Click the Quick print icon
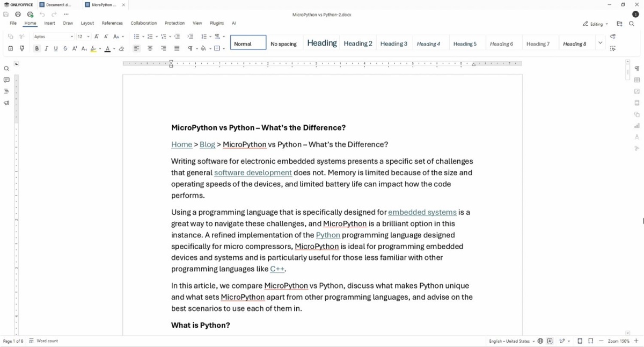This screenshot has width=644, height=347. (30, 15)
